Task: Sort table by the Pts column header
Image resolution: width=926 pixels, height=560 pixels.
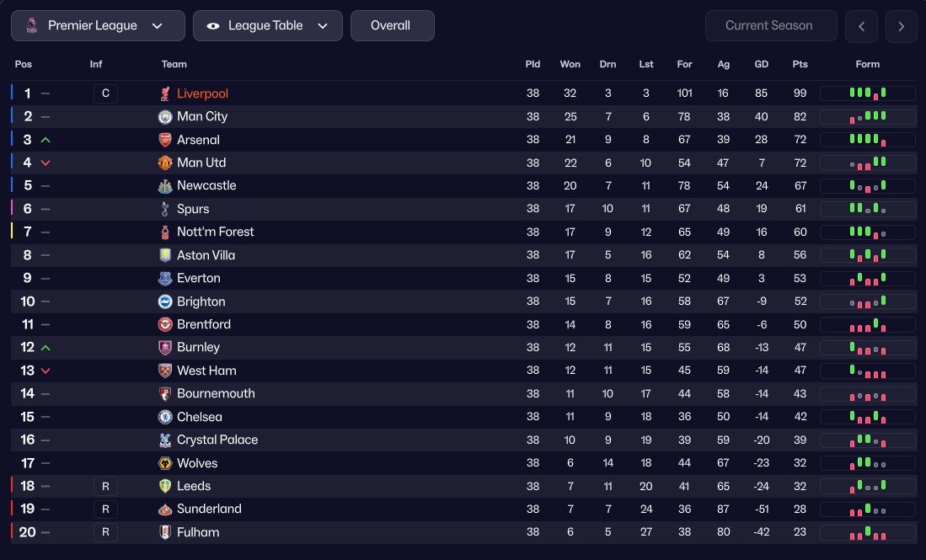Action: click(800, 64)
